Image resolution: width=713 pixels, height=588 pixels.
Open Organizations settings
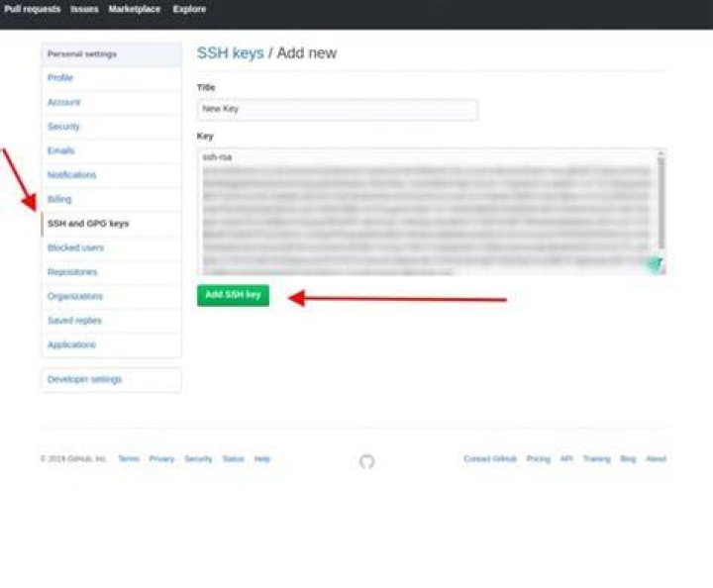point(111,296)
